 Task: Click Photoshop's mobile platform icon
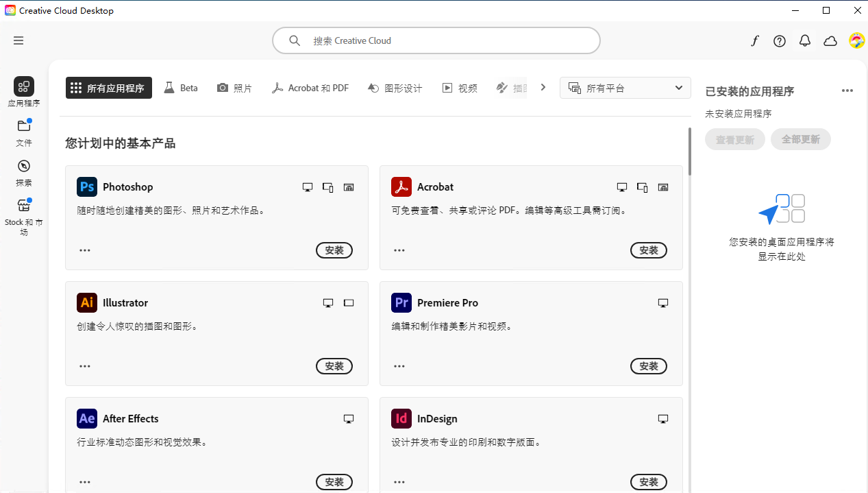[328, 187]
